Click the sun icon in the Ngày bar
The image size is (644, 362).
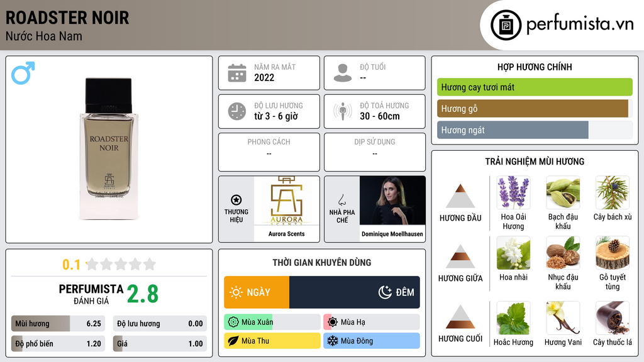[236, 292]
